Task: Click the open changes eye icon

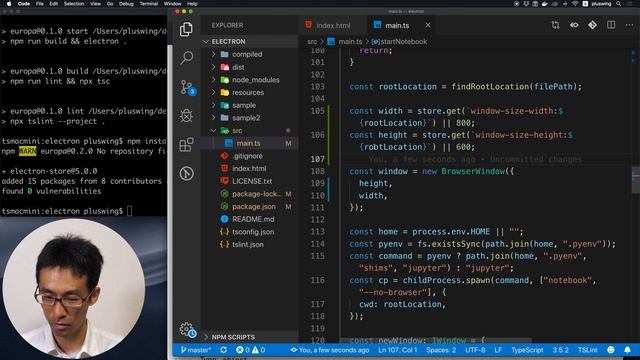Action: [574, 25]
